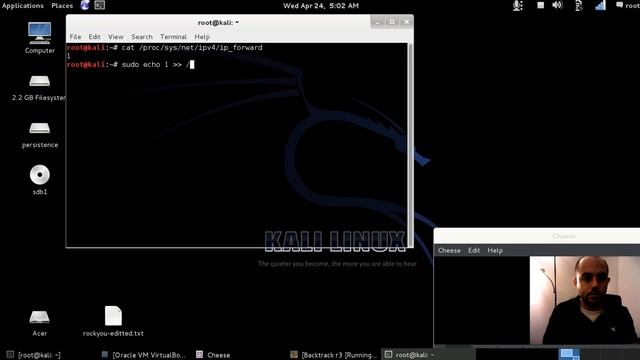The width and height of the screenshot is (640, 360).
Task: Open the persistence drive icon
Action: click(x=40, y=128)
